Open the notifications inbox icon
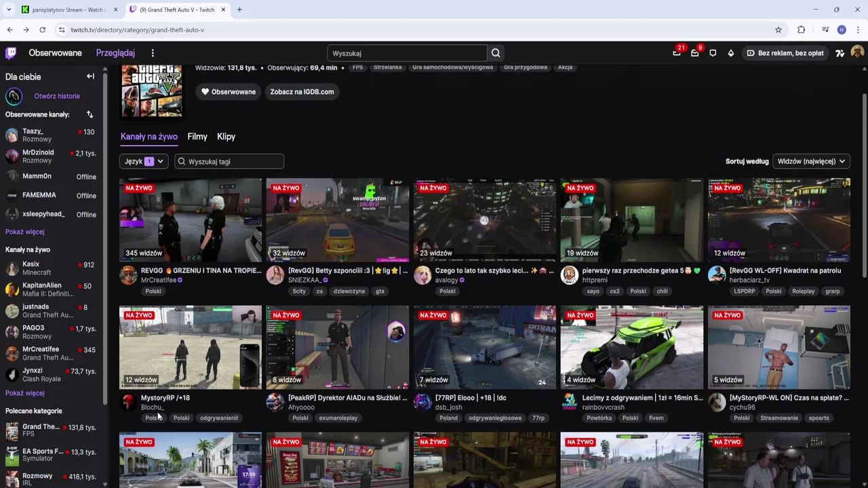The width and height of the screenshot is (868, 488). pyautogui.click(x=694, y=53)
